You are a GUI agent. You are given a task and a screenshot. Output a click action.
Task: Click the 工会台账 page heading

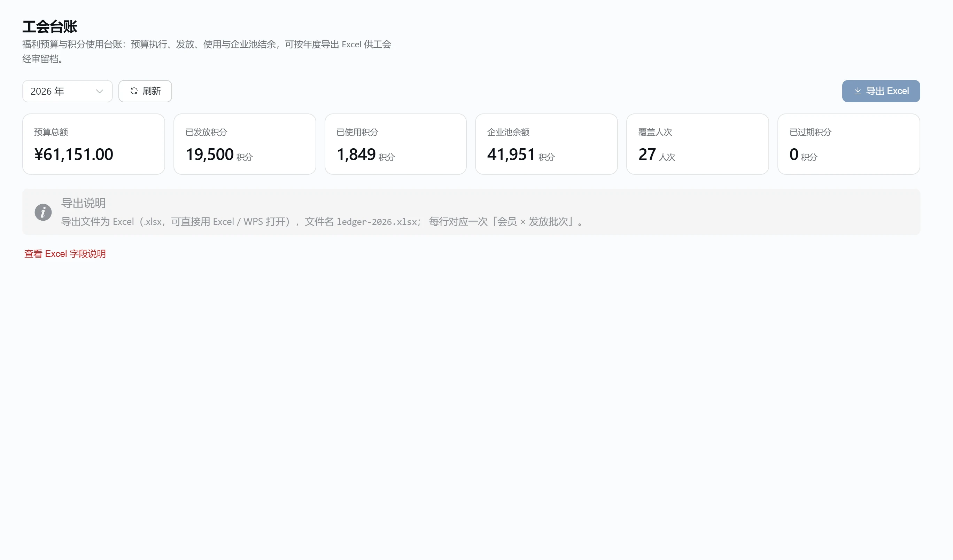point(49,27)
